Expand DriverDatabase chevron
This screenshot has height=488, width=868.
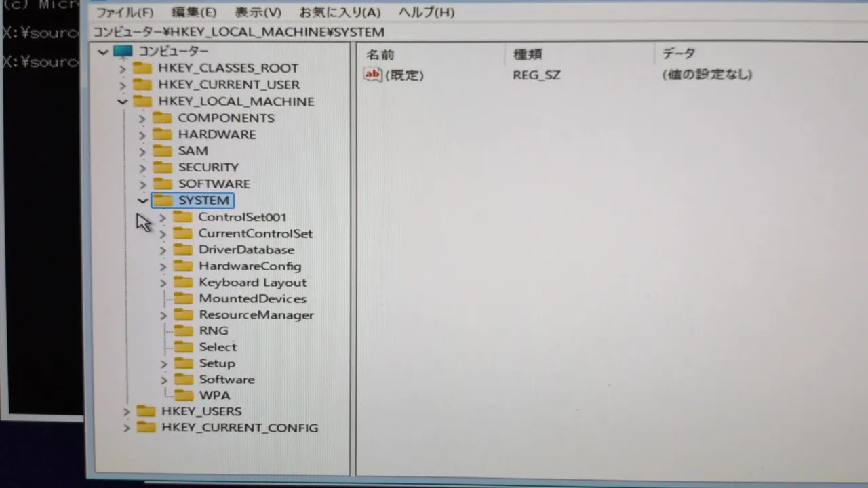pyautogui.click(x=163, y=250)
